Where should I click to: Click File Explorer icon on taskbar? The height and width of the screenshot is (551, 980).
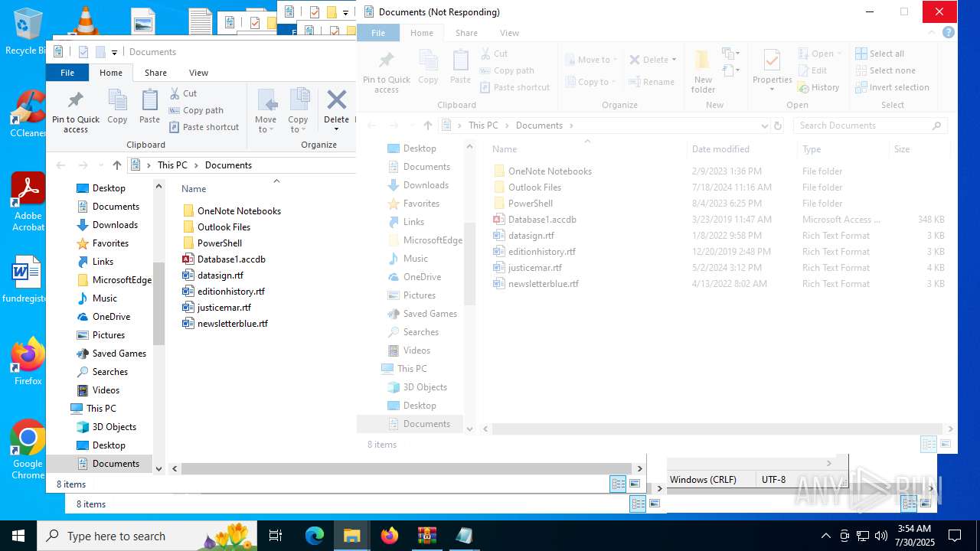click(351, 536)
